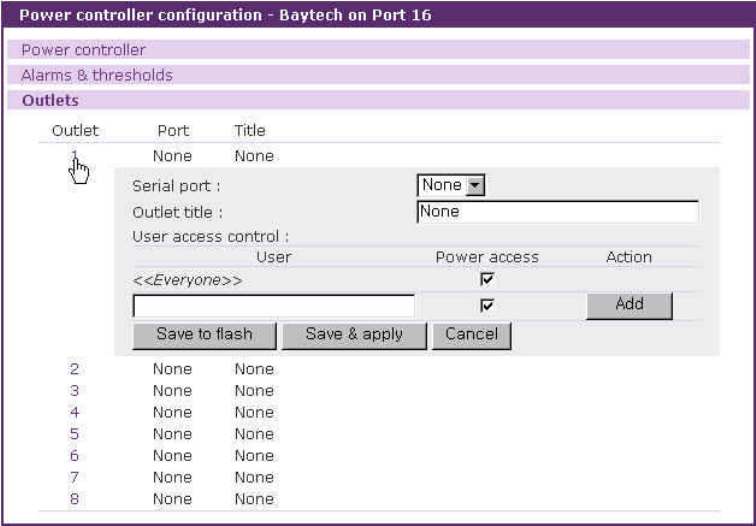This screenshot has height=526, width=756.
Task: Expand the Power controller section
Action: click(84, 50)
